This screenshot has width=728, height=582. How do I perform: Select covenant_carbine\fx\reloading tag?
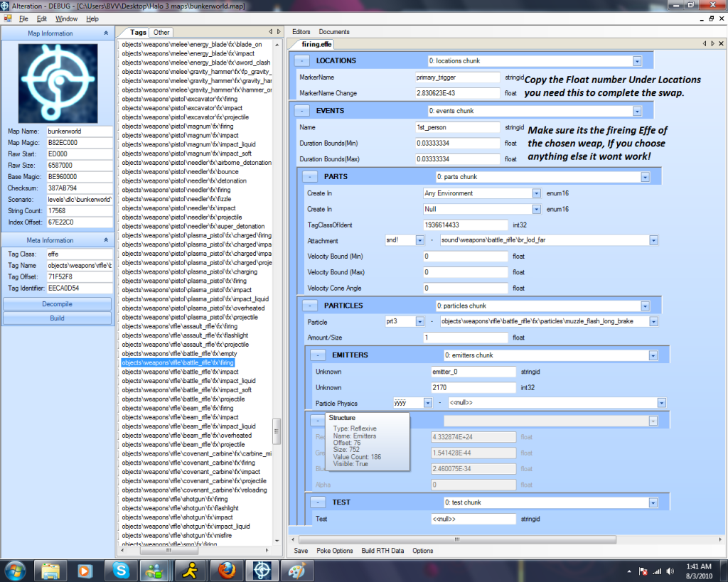tap(194, 490)
